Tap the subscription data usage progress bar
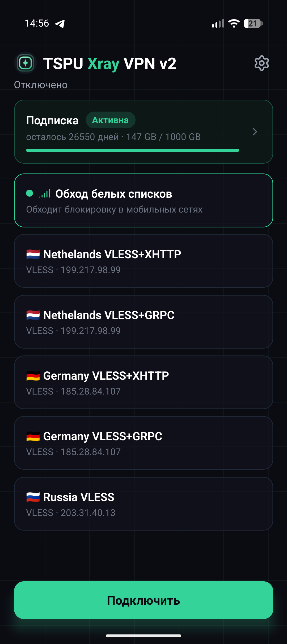This screenshot has height=644, width=287. pyautogui.click(x=133, y=150)
